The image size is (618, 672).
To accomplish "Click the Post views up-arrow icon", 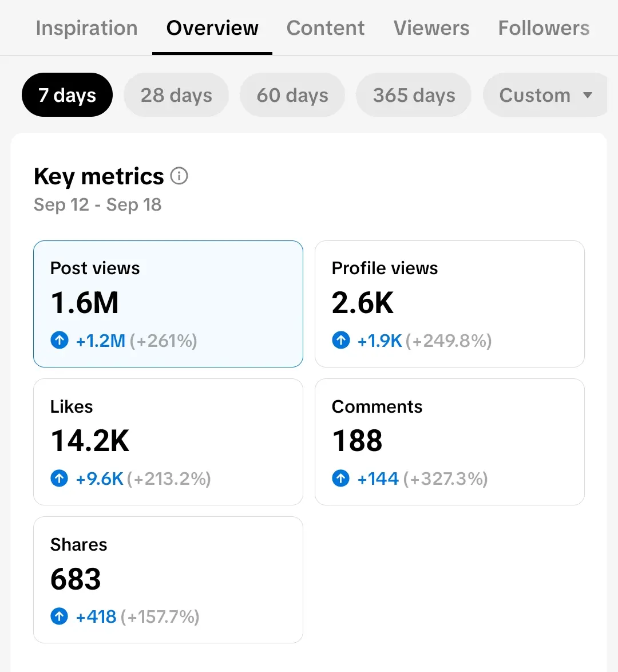I will (x=60, y=340).
